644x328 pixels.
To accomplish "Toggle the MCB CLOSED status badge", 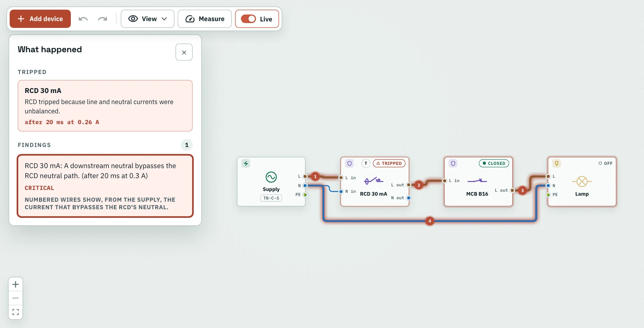I will pyautogui.click(x=494, y=163).
